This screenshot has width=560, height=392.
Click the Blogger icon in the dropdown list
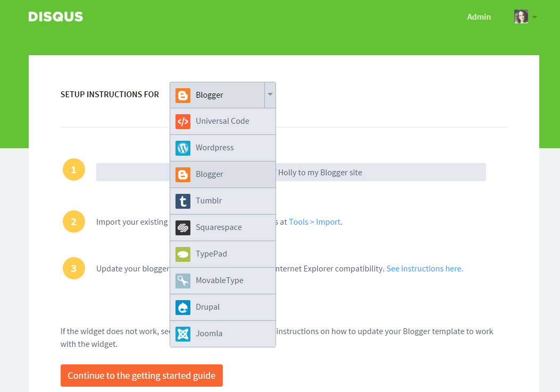183,174
